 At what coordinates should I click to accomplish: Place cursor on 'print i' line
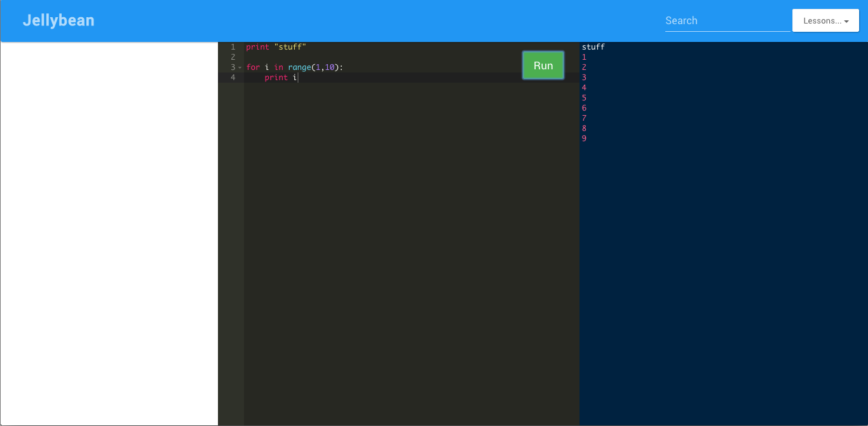pos(281,78)
